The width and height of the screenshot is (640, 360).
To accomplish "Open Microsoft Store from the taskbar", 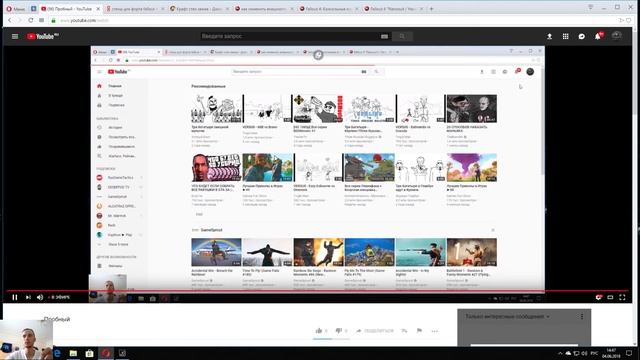I will (x=89, y=353).
